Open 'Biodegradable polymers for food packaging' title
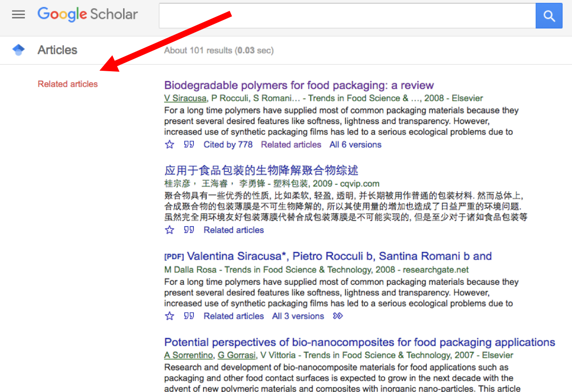 tap(299, 85)
